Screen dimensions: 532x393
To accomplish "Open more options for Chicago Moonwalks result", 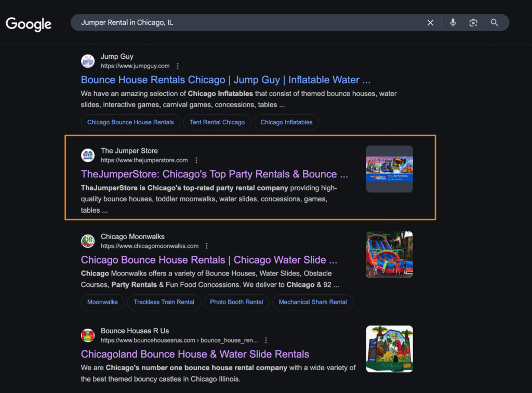I will [207, 246].
